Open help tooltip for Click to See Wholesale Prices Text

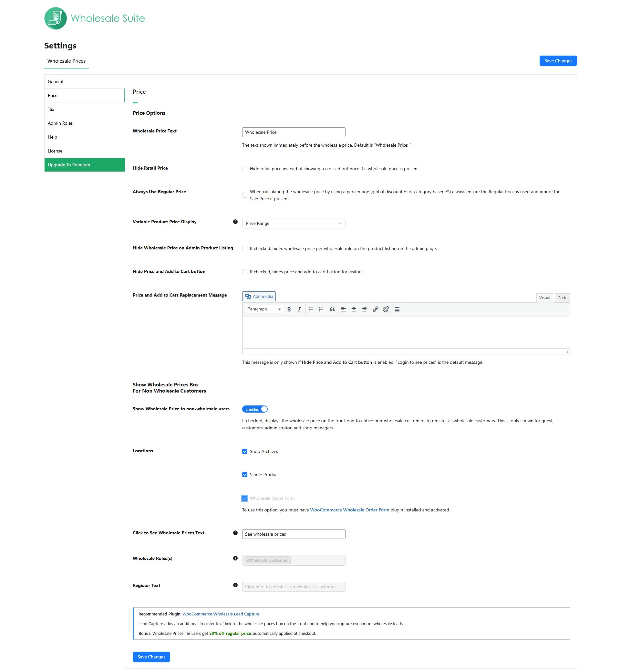coord(235,533)
